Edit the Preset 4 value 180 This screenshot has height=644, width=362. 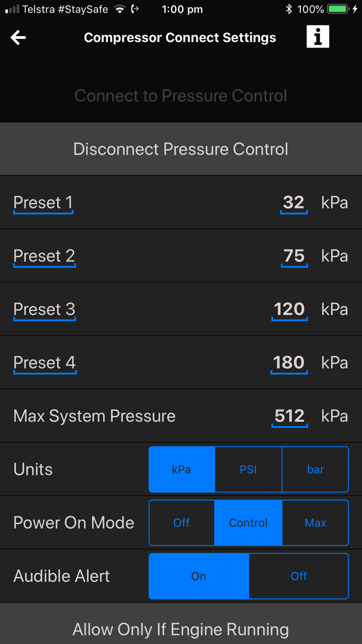click(x=289, y=363)
